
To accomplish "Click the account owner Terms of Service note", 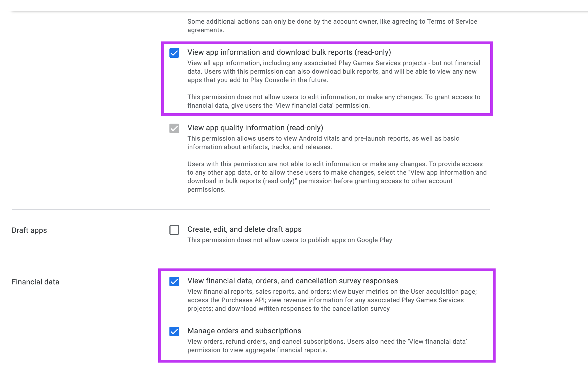I will (332, 26).
